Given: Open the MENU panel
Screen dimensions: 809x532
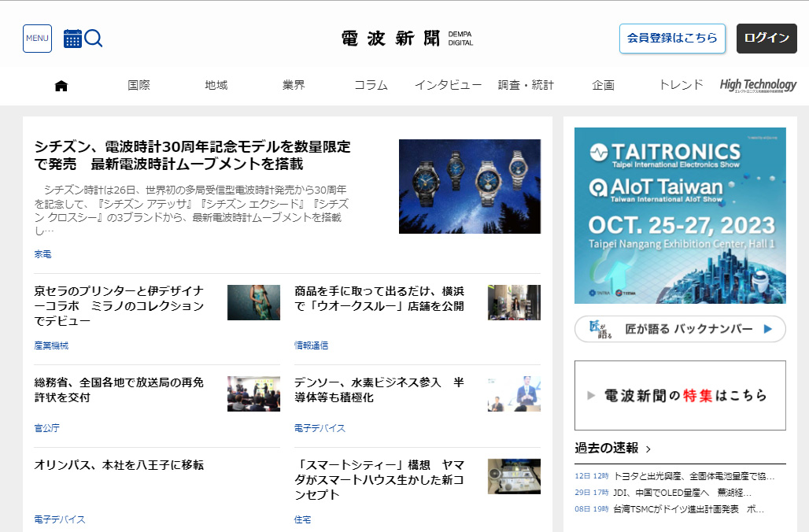Looking at the screenshot, I should tap(37, 38).
